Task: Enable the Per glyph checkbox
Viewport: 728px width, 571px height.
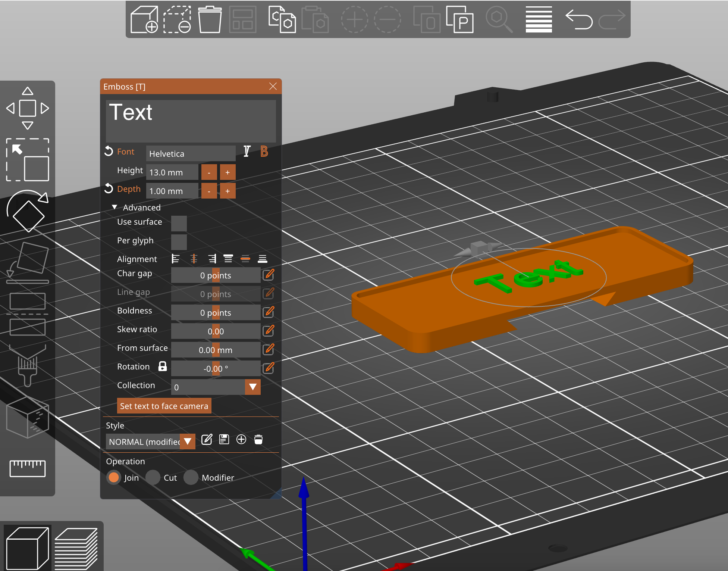Action: tap(179, 242)
